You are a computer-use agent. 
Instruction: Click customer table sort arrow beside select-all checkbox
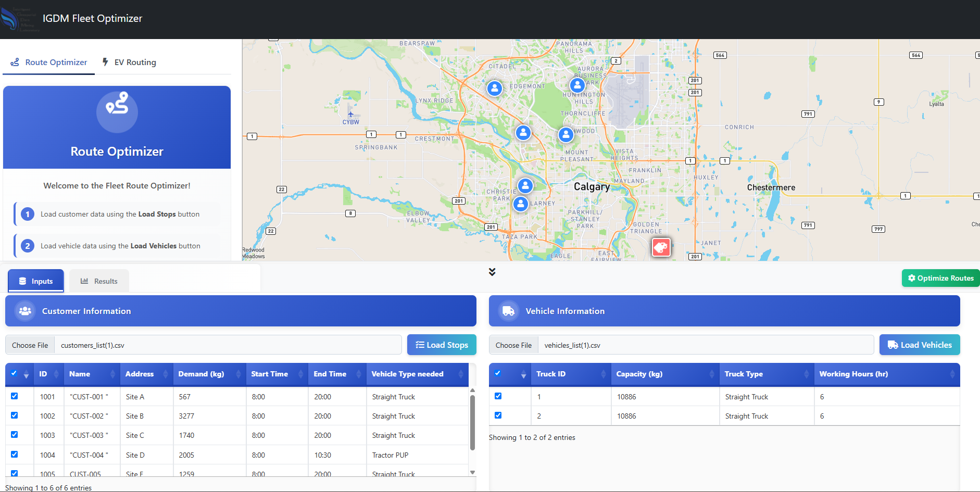[x=26, y=374]
